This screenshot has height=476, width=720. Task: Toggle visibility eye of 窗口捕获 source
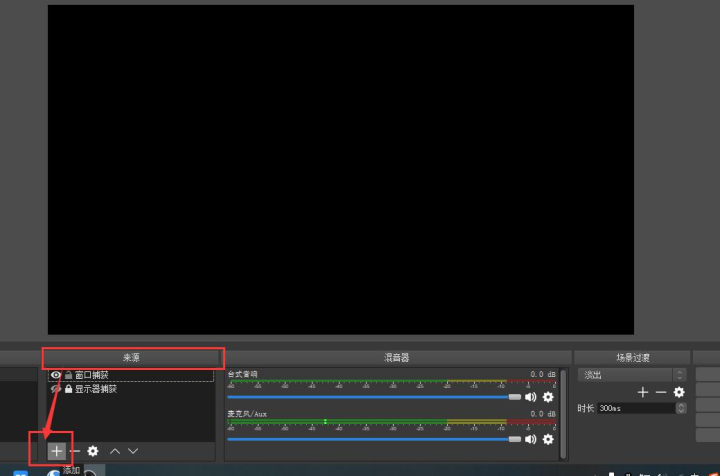pos(56,375)
